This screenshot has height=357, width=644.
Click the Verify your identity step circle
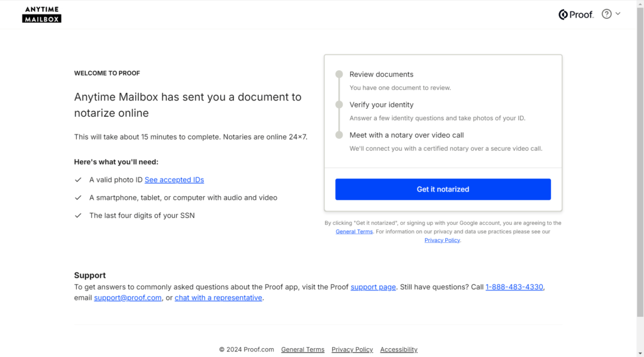point(339,104)
